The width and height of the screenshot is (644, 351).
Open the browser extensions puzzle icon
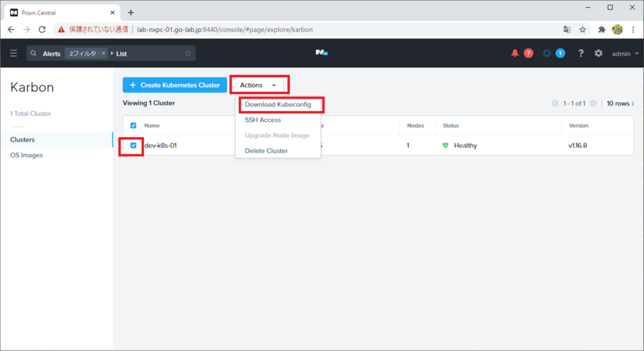coord(601,30)
